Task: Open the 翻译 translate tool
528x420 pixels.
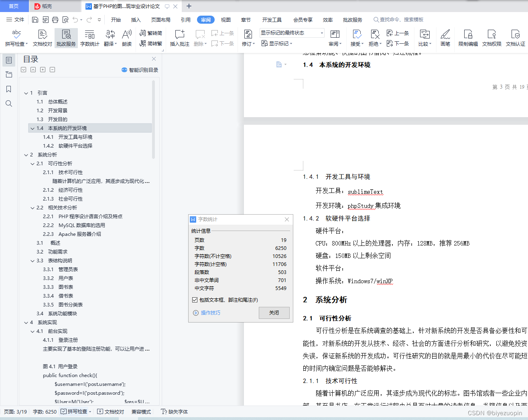Action: pyautogui.click(x=110, y=38)
